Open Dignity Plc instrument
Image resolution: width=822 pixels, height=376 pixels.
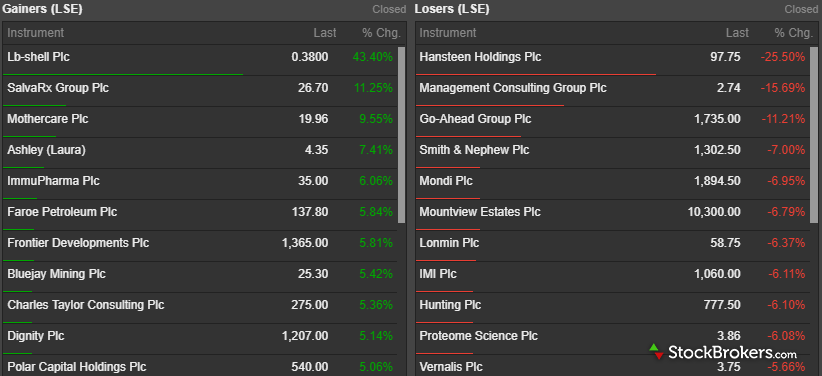(36, 335)
